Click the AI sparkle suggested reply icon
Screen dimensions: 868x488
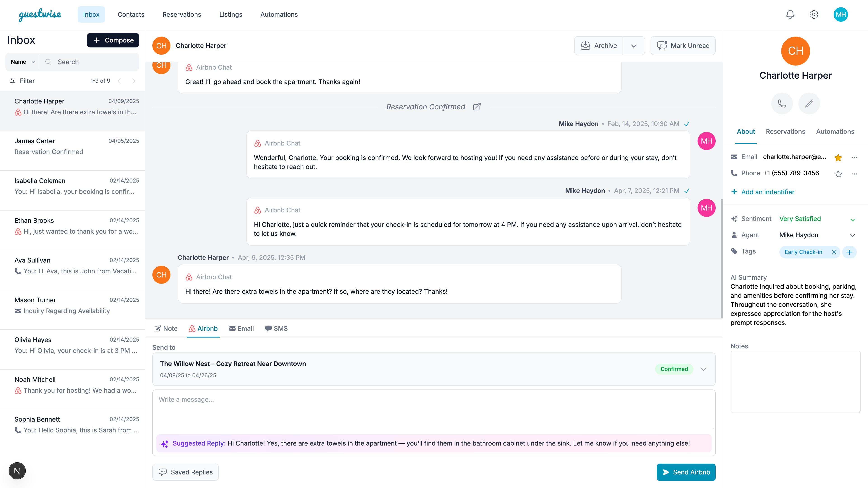(x=164, y=444)
